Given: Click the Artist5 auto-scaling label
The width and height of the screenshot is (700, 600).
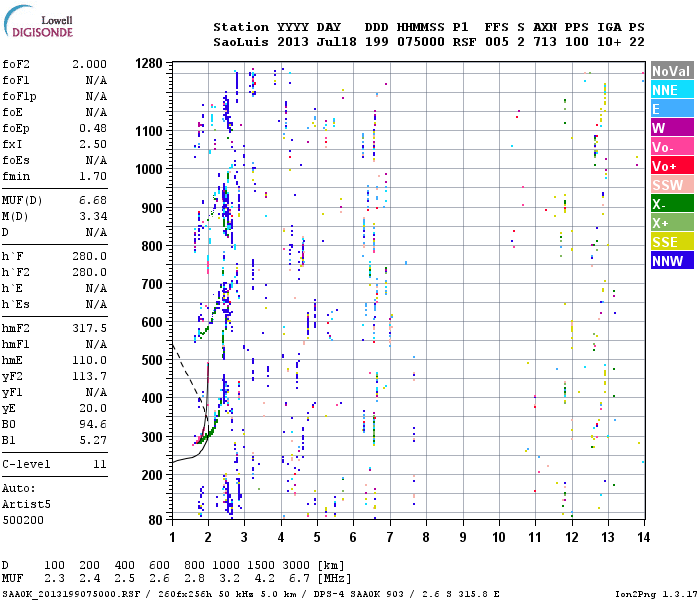Looking at the screenshot, I should 26,504.
